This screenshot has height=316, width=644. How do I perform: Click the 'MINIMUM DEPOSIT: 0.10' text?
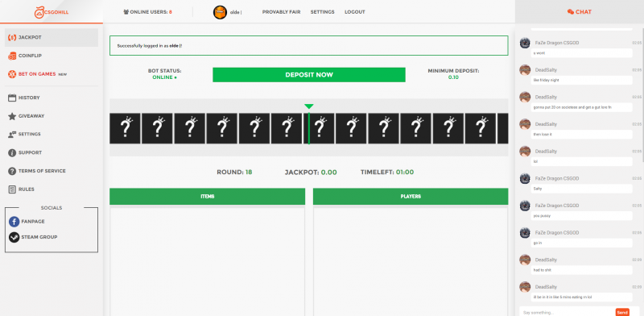pyautogui.click(x=453, y=74)
